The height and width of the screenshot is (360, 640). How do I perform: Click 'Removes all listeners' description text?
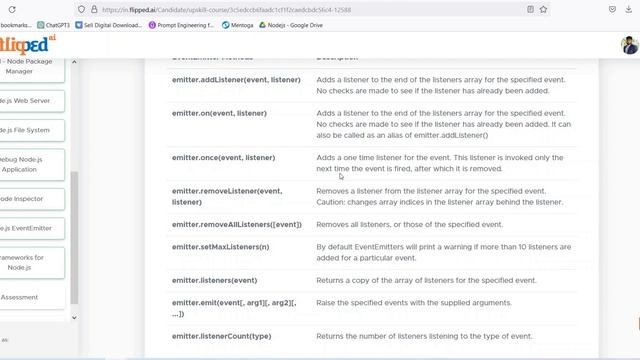[x=409, y=224]
